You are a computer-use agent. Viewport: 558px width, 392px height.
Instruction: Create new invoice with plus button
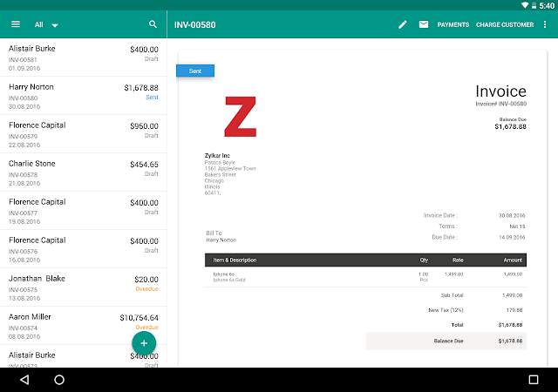pyautogui.click(x=144, y=342)
